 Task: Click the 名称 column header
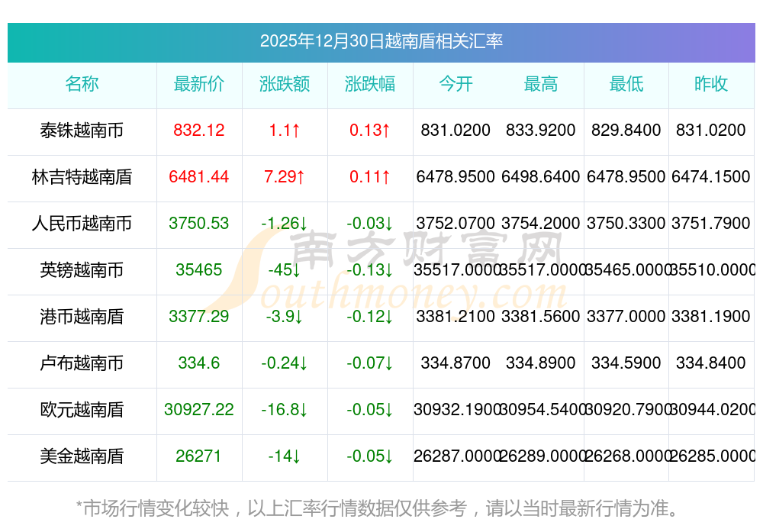point(82,84)
